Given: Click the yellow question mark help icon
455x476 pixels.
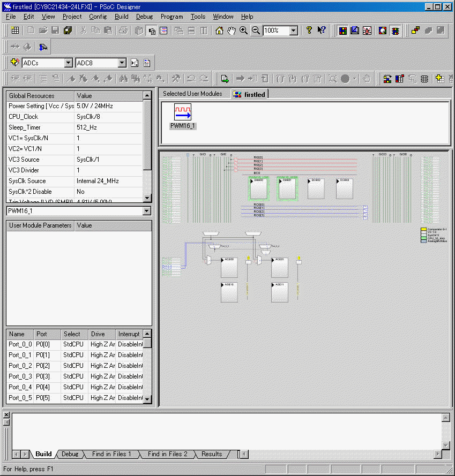Looking at the screenshot, I should pyautogui.click(x=309, y=31).
